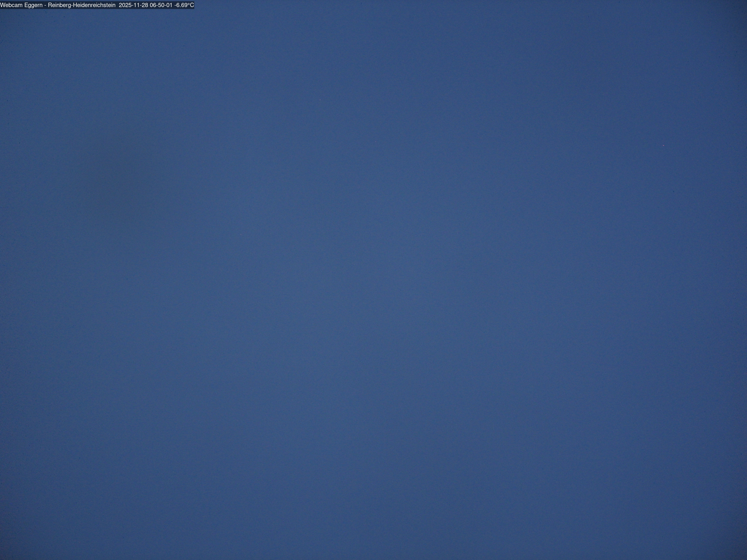Click the day "28" in date

click(144, 5)
